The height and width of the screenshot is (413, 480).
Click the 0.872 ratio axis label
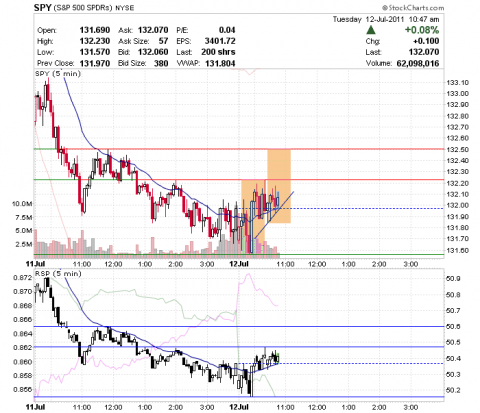click(x=23, y=277)
